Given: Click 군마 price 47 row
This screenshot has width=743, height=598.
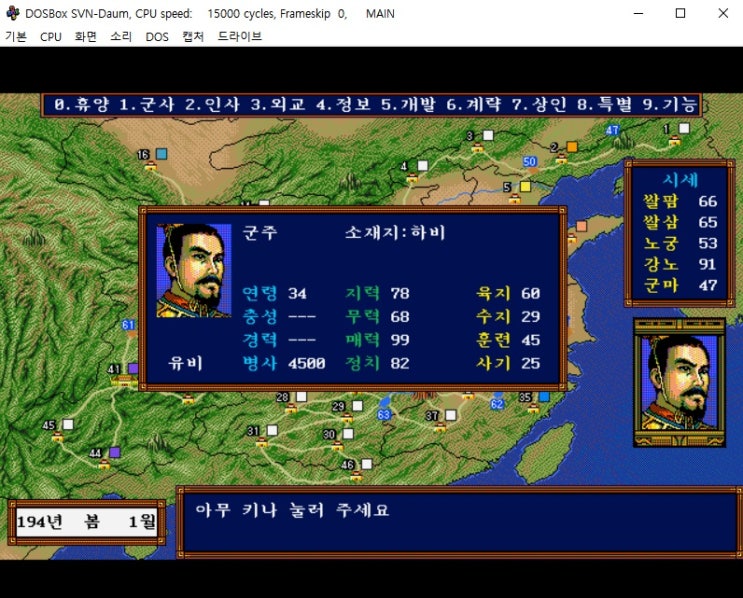Looking at the screenshot, I should pos(680,285).
